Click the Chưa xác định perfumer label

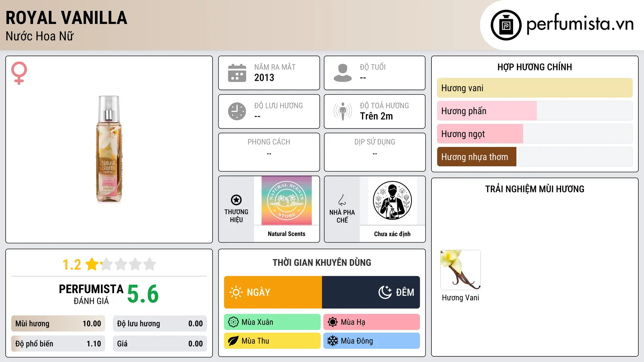(x=392, y=234)
